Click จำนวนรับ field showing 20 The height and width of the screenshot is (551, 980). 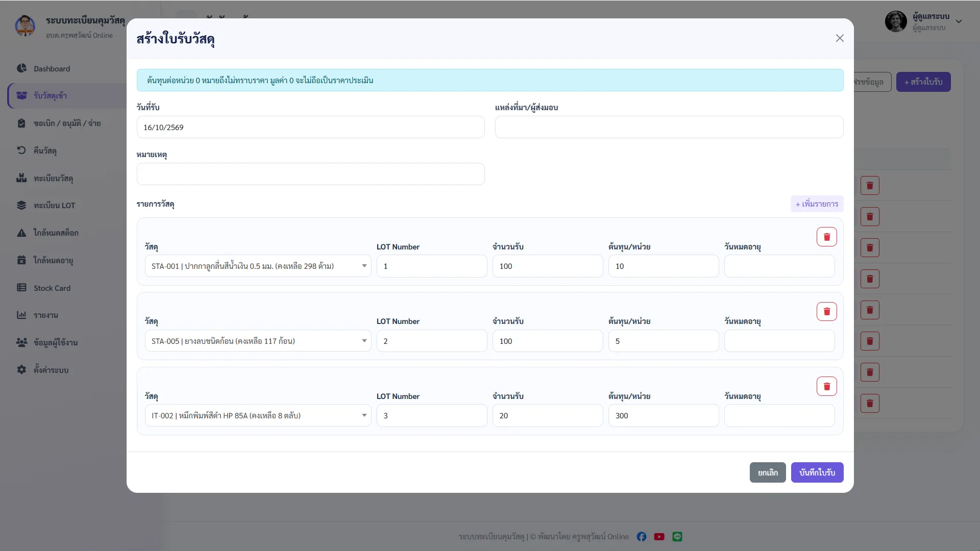(548, 416)
